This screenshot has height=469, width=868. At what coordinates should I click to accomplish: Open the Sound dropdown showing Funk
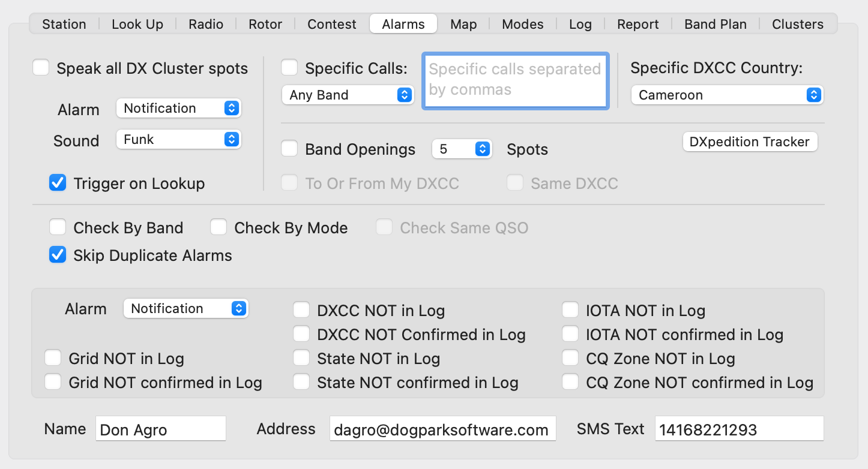[179, 140]
